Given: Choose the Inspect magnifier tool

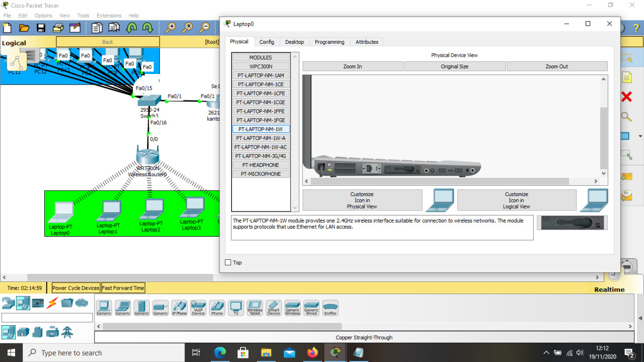Looking at the screenshot, I should pyautogui.click(x=626, y=117).
